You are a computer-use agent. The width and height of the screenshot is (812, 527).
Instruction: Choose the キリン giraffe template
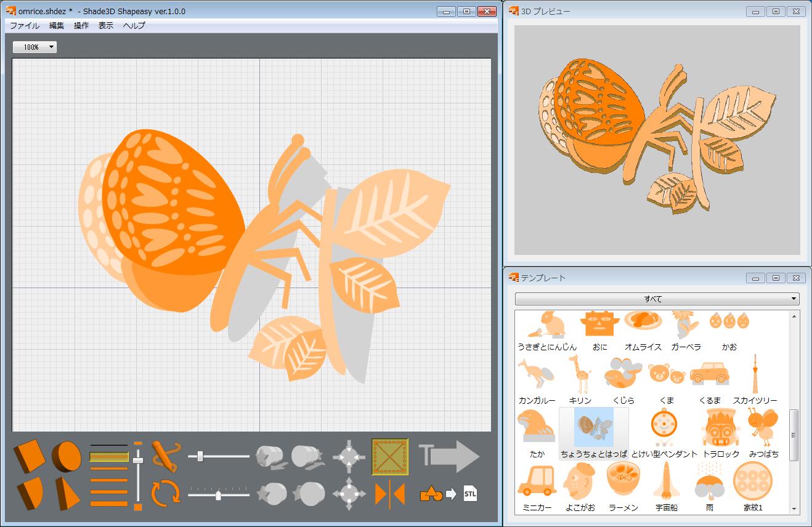(x=580, y=379)
